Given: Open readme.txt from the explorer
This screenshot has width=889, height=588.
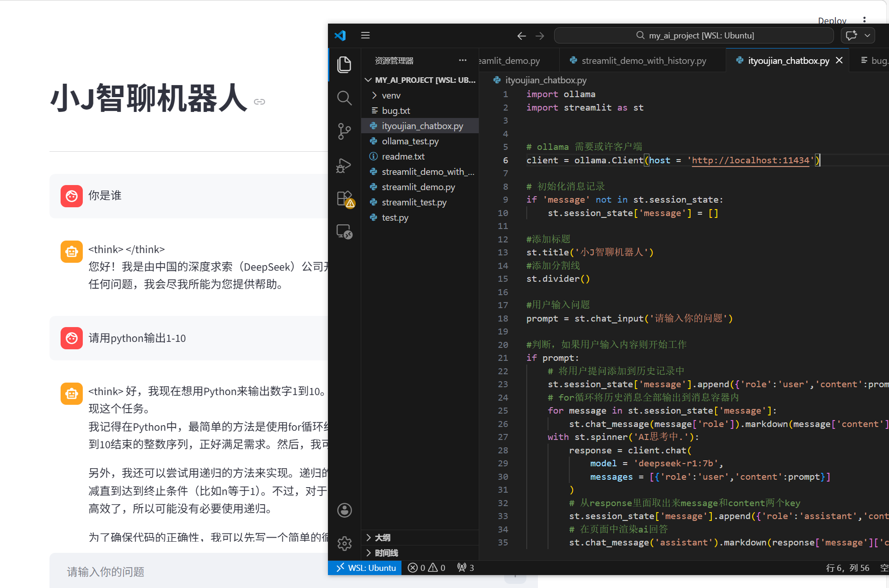Looking at the screenshot, I should click(x=420, y=156).
